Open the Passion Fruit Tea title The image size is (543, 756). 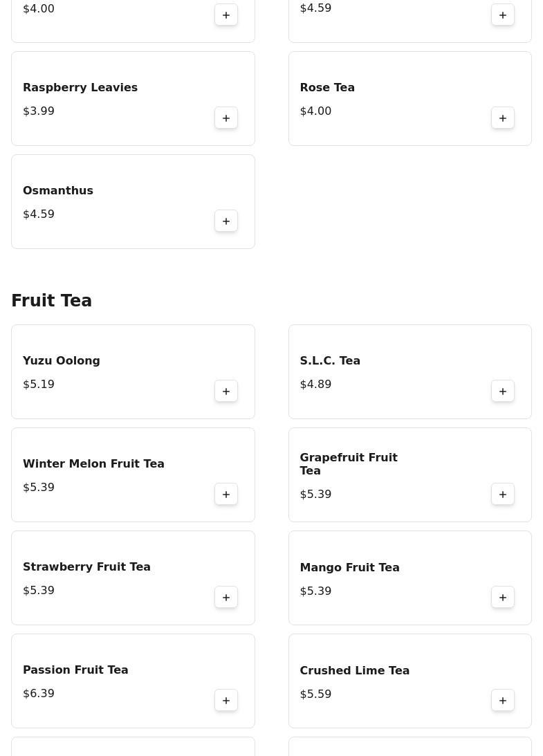(75, 670)
